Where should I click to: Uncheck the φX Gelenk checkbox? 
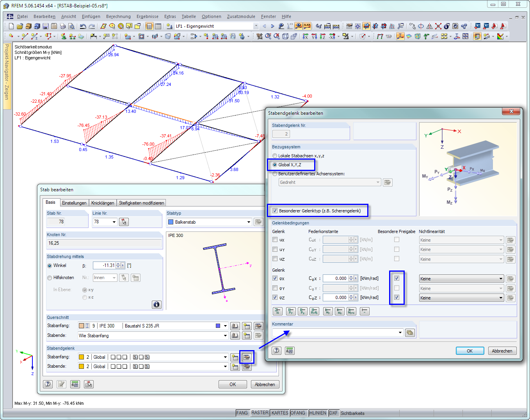click(x=275, y=278)
